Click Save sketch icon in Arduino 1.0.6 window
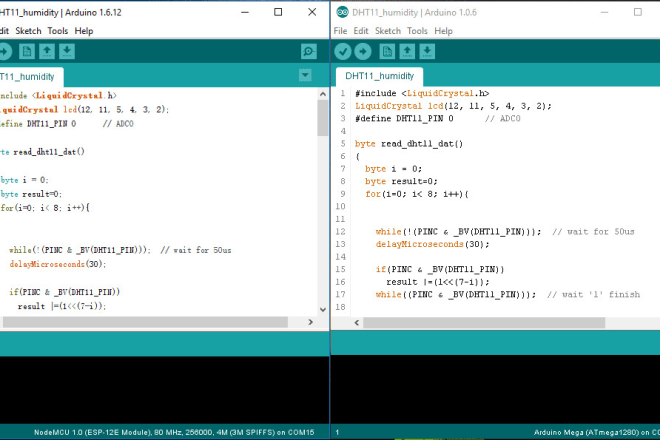The image size is (660, 440). click(427, 51)
